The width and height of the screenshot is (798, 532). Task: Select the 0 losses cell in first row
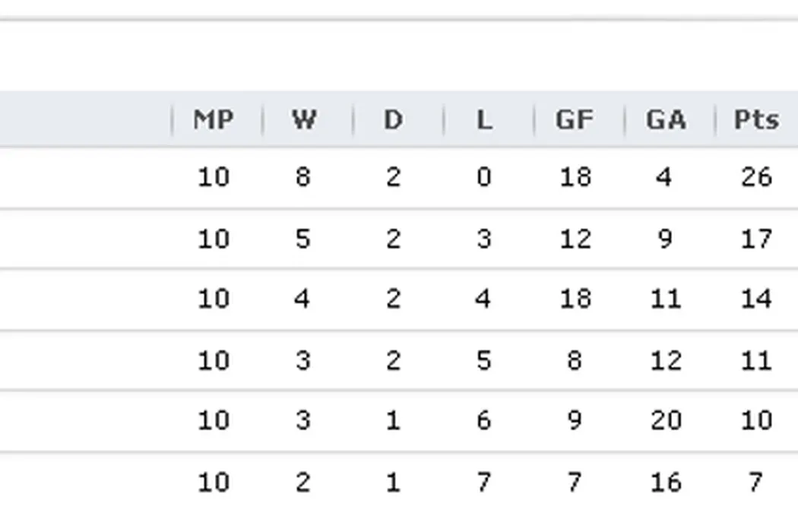click(x=483, y=177)
